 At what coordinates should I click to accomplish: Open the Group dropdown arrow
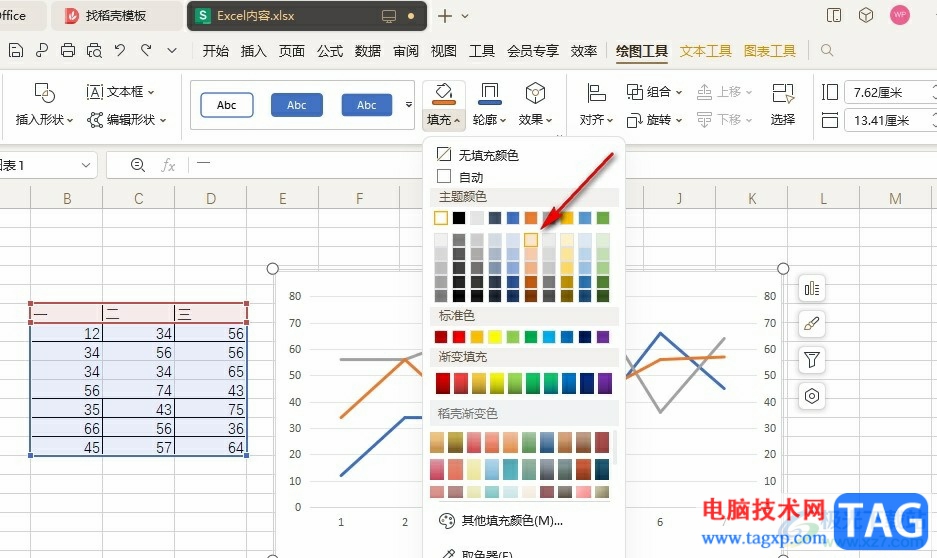tap(679, 93)
